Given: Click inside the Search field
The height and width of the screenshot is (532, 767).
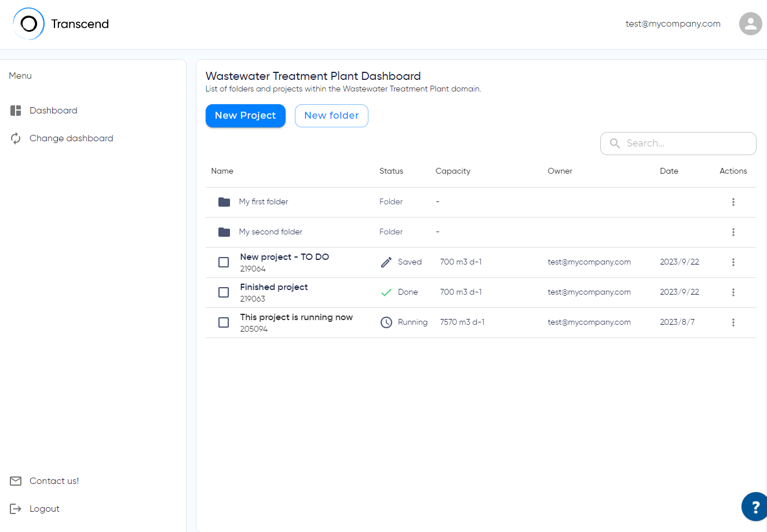Looking at the screenshot, I should pos(678,143).
